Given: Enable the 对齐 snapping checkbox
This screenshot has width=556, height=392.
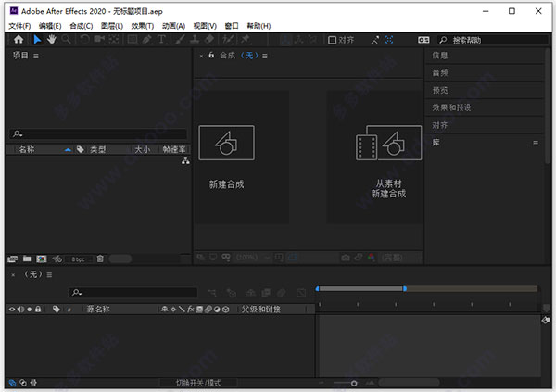Looking at the screenshot, I should [x=333, y=40].
